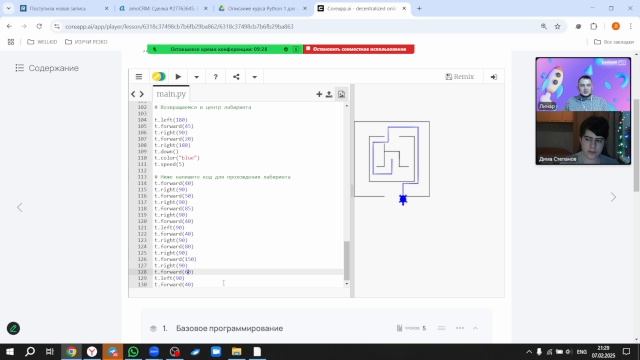Switch to the amoCRM browser tab
Screen dimensions: 640x360
point(163,8)
